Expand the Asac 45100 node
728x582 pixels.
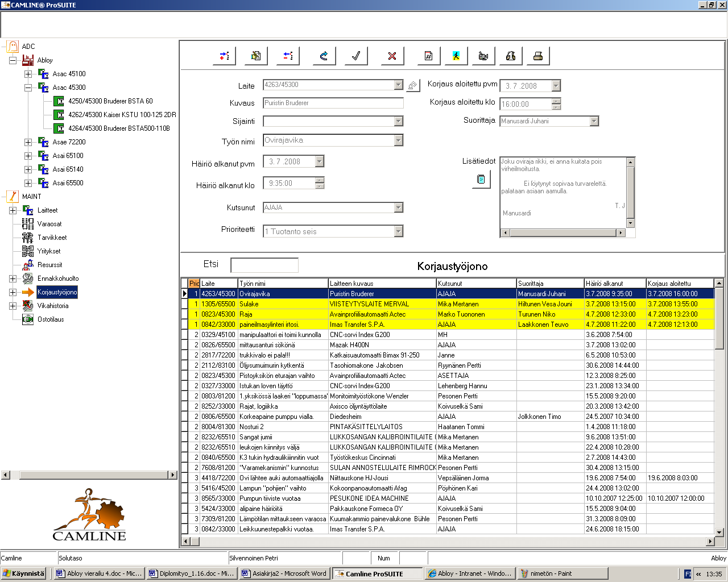[x=28, y=74]
